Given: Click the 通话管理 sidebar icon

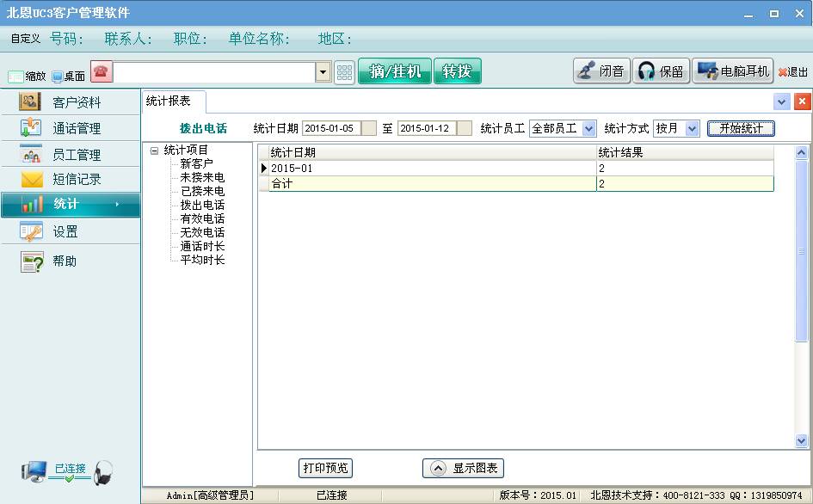Looking at the screenshot, I should point(31,127).
